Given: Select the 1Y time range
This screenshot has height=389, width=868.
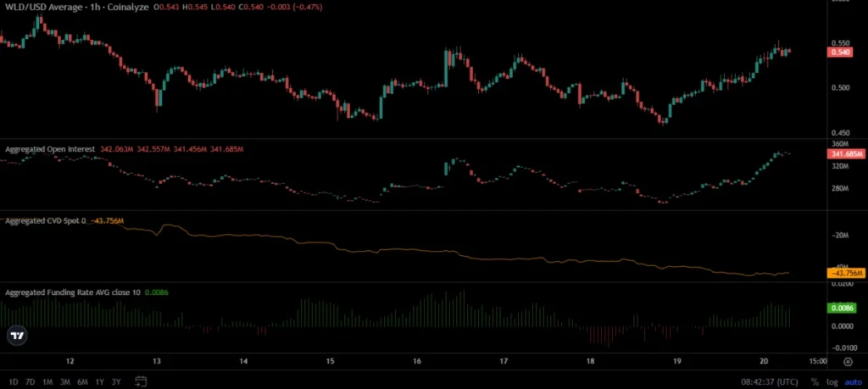Looking at the screenshot, I should tap(100, 382).
